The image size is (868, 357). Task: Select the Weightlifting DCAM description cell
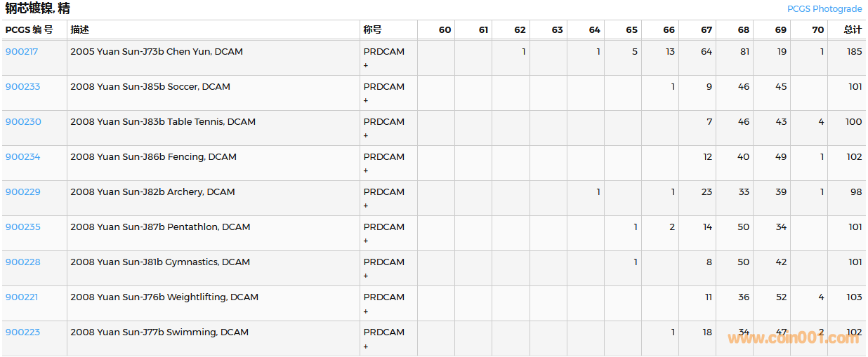(x=164, y=297)
